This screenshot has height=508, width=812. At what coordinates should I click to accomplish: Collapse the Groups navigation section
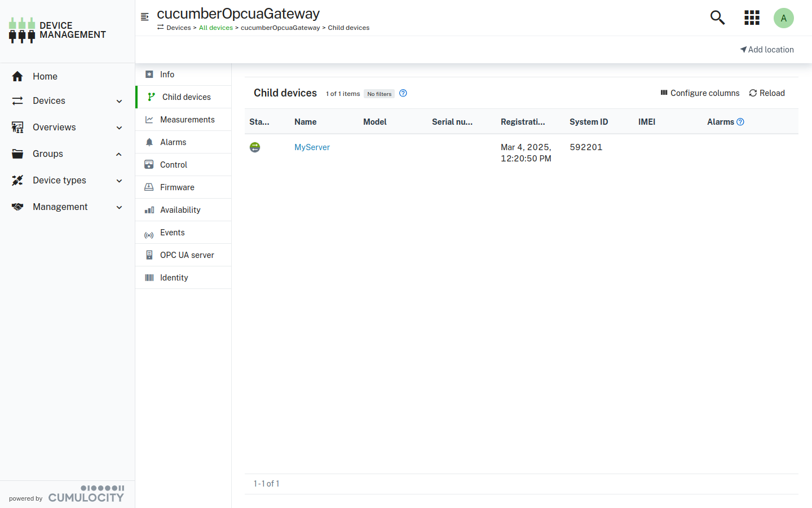tap(67, 154)
